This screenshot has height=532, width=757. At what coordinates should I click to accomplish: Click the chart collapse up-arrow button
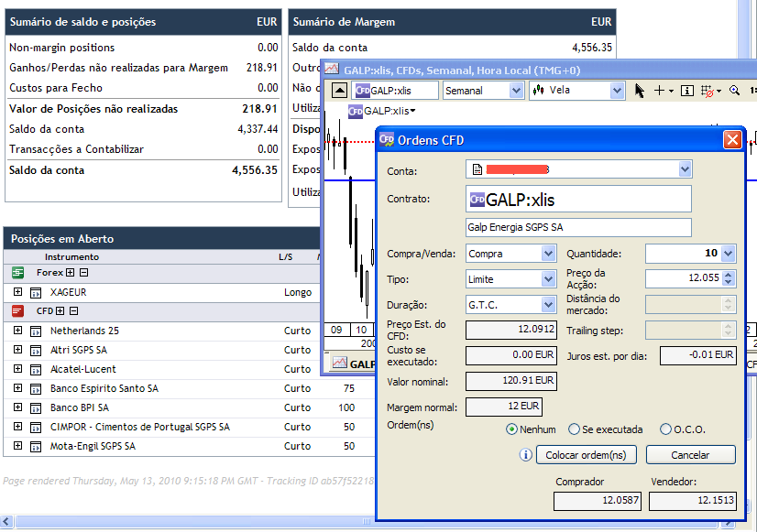[339, 91]
